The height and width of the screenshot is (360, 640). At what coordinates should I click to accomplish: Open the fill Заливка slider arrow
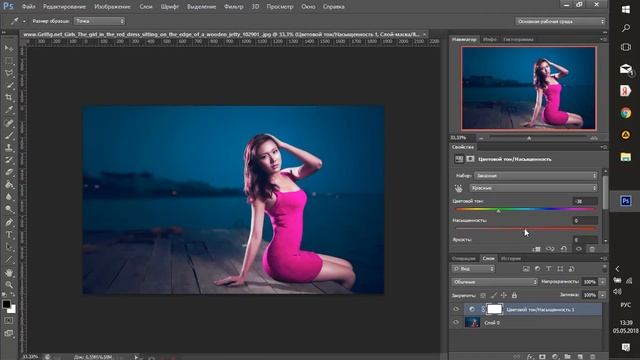click(x=602, y=295)
